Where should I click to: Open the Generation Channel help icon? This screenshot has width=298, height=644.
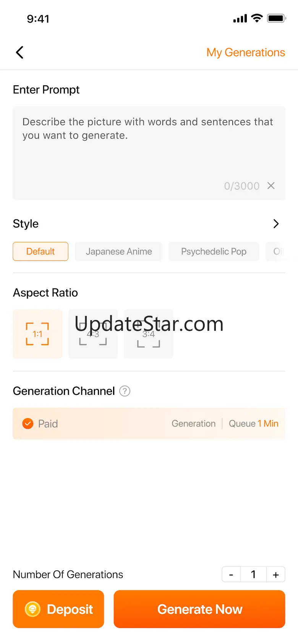[125, 391]
